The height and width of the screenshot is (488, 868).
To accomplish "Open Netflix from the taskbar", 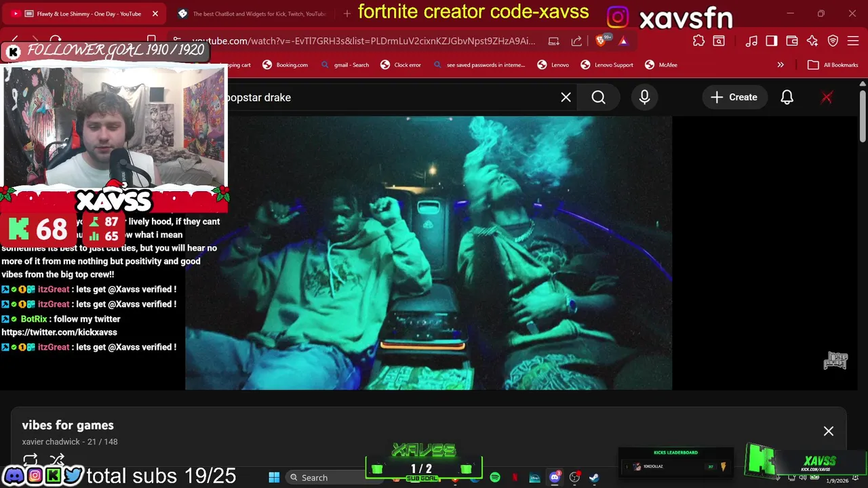I will coord(515,478).
